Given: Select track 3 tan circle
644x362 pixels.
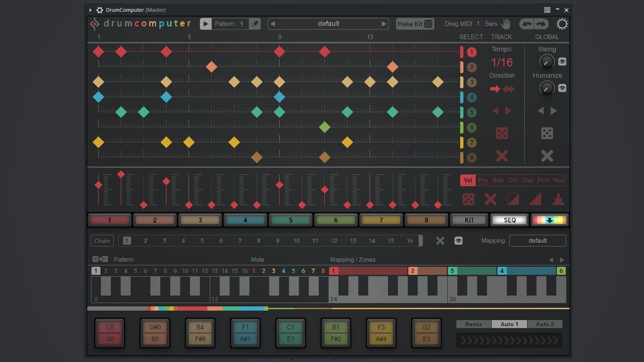Looking at the screenshot, I should click(471, 82).
